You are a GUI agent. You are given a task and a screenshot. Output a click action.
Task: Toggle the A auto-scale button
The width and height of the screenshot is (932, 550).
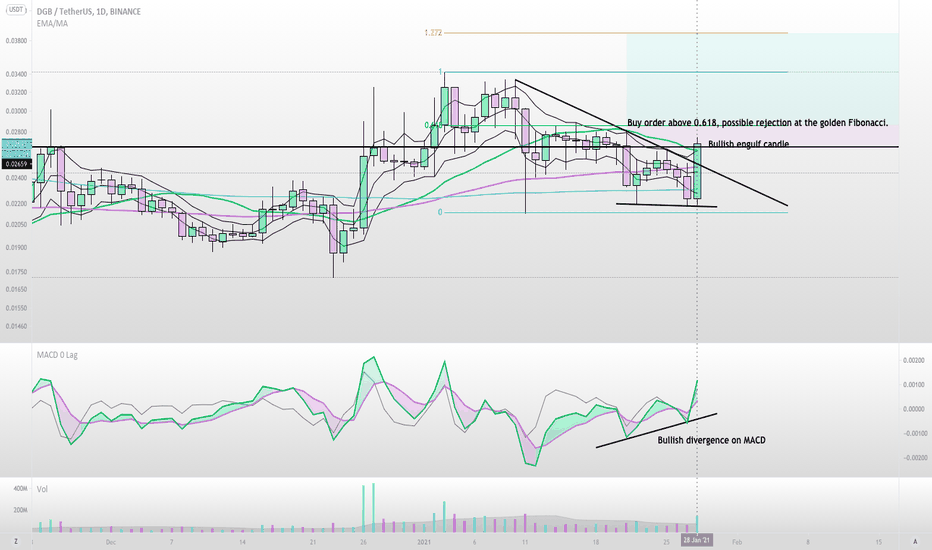click(915, 542)
